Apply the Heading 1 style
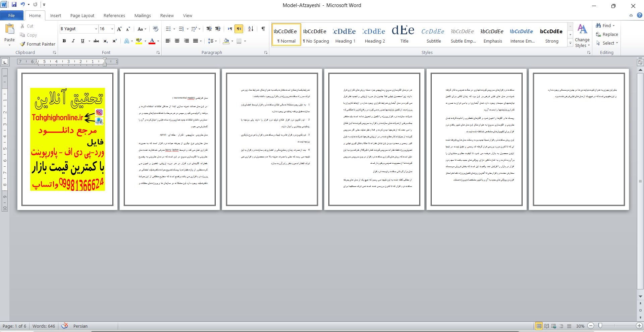644x332 pixels. [345, 34]
